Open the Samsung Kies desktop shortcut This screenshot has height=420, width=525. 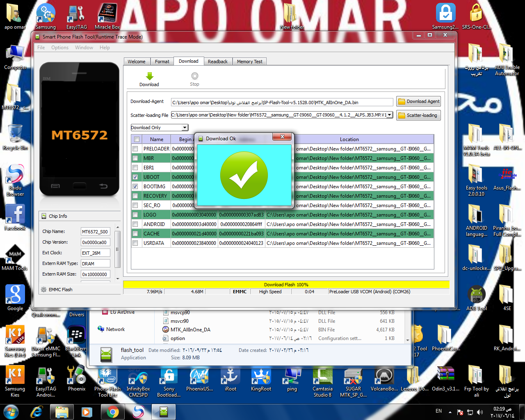pyautogui.click(x=15, y=381)
